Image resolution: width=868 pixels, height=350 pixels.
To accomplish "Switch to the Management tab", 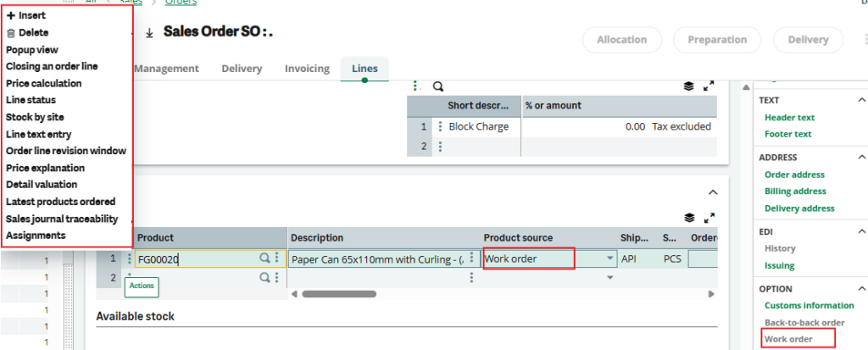I will [x=166, y=69].
